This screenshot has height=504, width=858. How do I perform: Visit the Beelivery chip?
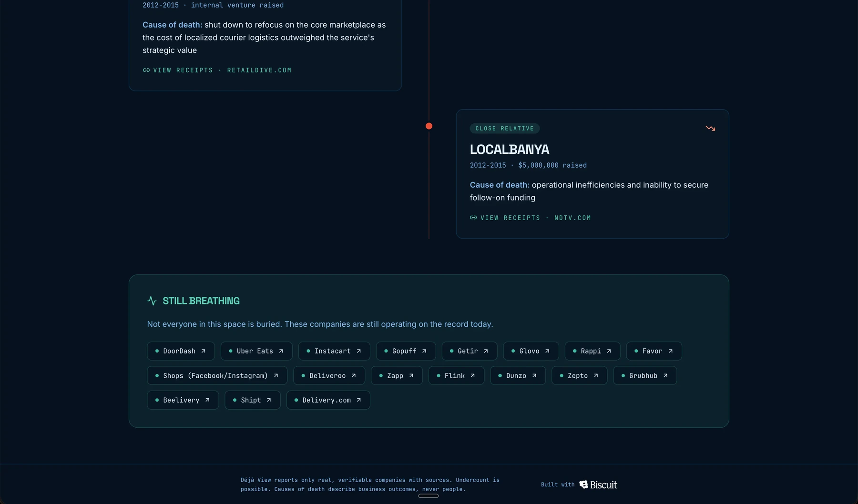[183, 400]
